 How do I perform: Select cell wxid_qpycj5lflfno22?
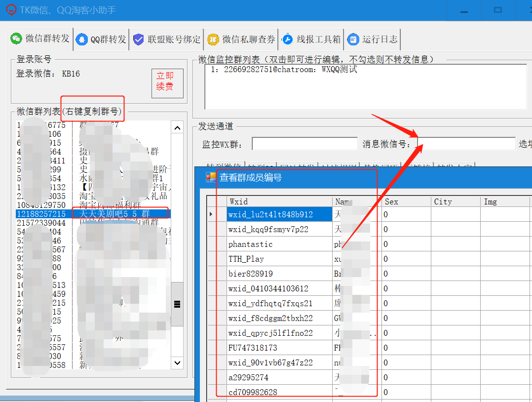pos(279,333)
